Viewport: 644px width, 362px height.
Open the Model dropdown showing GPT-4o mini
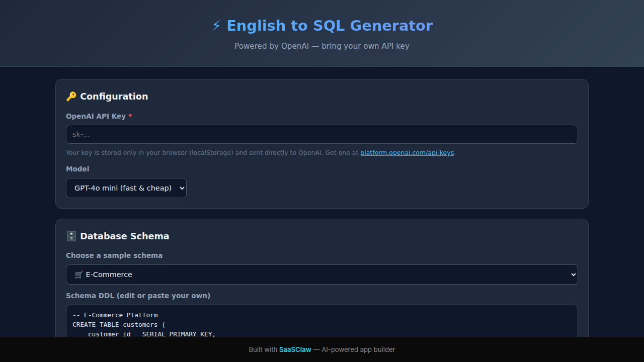click(x=126, y=188)
